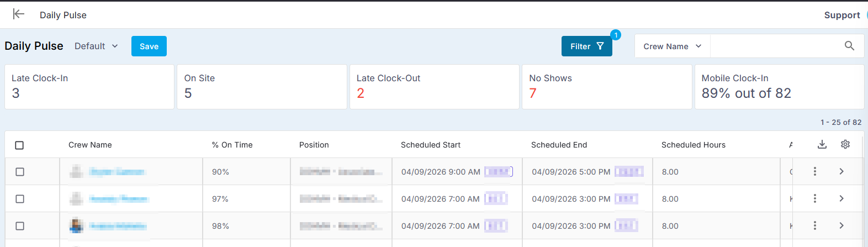This screenshot has width=868, height=247.
Task: Open kebab menu for 97% row
Action: click(815, 198)
